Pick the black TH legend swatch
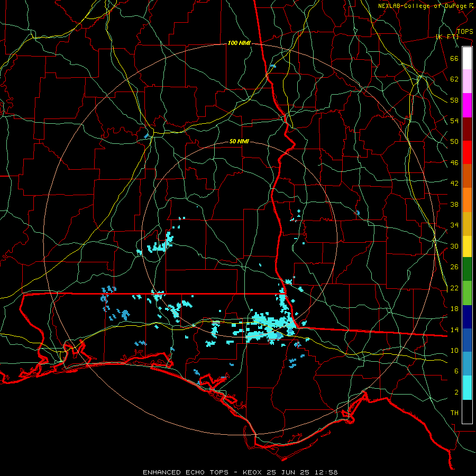Viewport: 476px width, 476px height. click(x=467, y=411)
